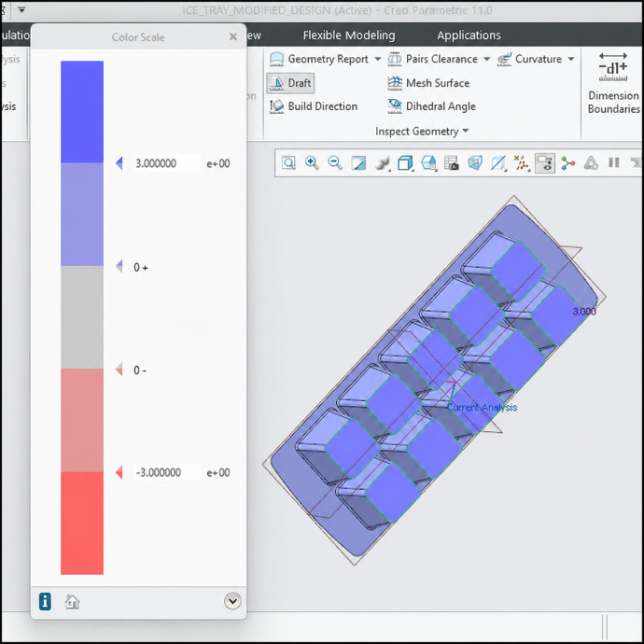Reset Color Scale with home icon

(72, 602)
